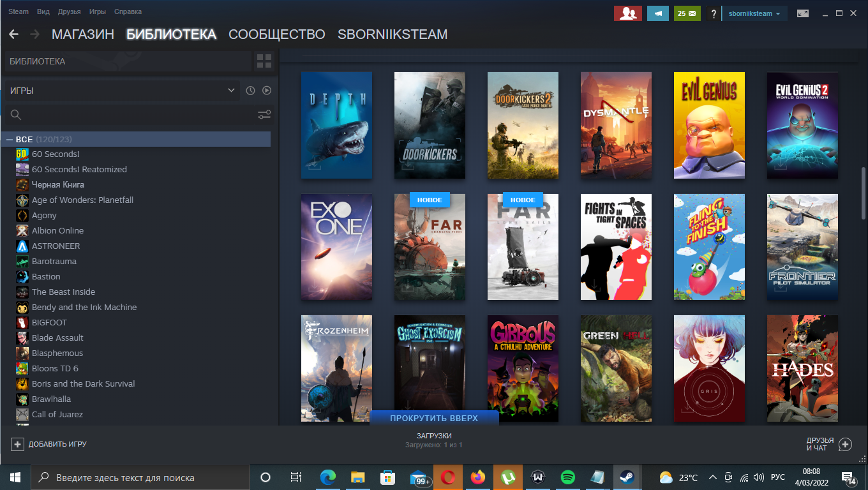Click ДОБАВИТЬ ИГРУ button
Viewport: 868px width, 490px height.
(x=49, y=444)
